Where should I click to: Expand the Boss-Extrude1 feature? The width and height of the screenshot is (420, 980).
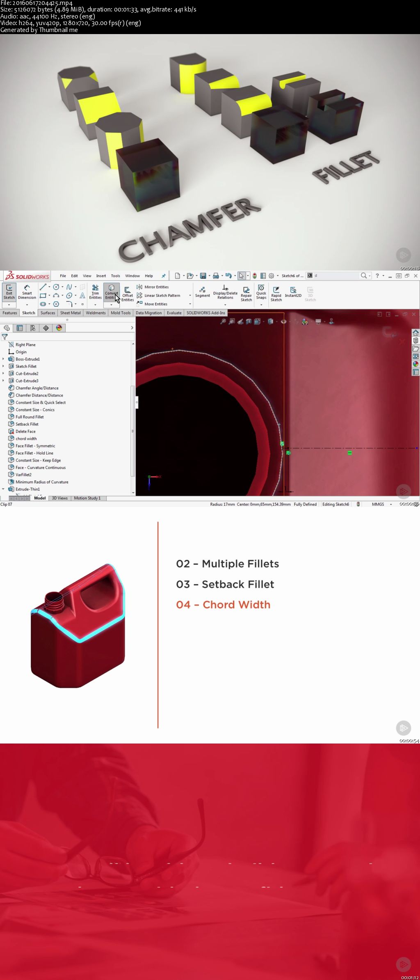pyautogui.click(x=3, y=359)
